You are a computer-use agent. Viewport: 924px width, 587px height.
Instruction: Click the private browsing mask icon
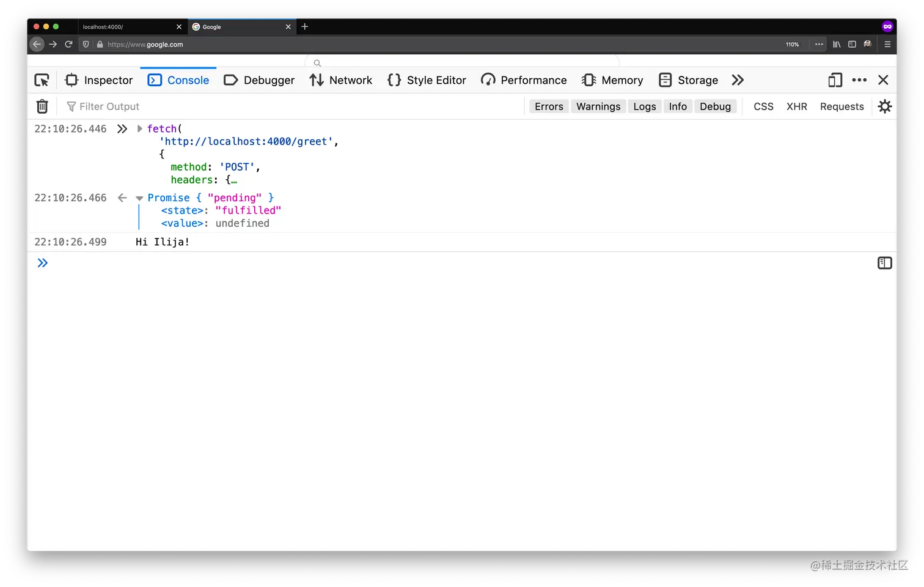(887, 26)
